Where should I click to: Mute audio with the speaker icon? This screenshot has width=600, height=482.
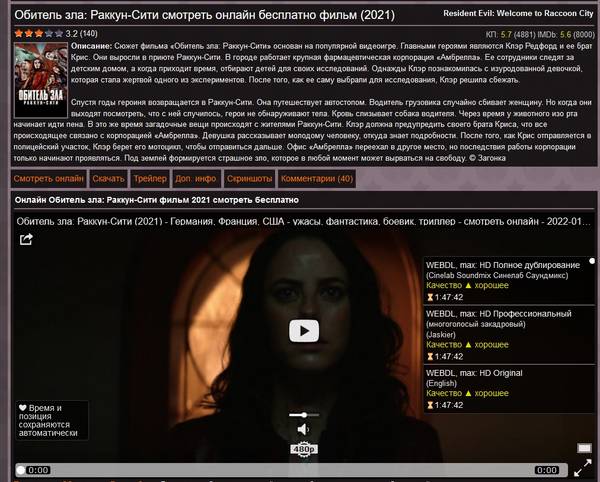click(303, 430)
